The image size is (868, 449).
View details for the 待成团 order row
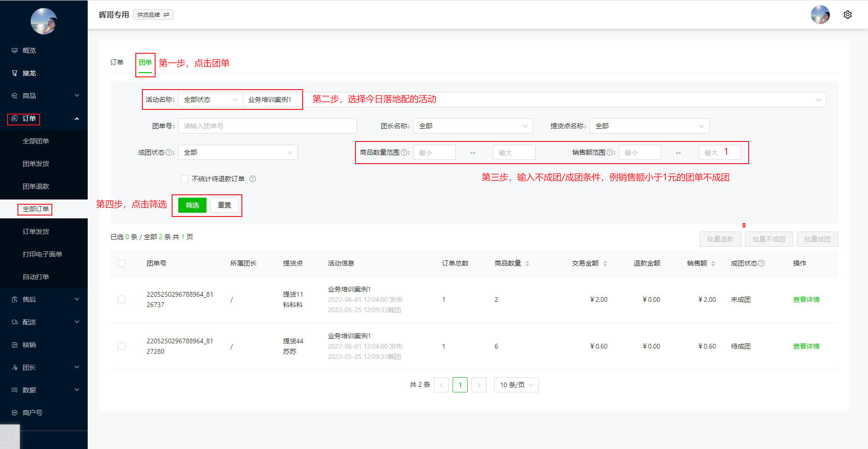coord(806,346)
